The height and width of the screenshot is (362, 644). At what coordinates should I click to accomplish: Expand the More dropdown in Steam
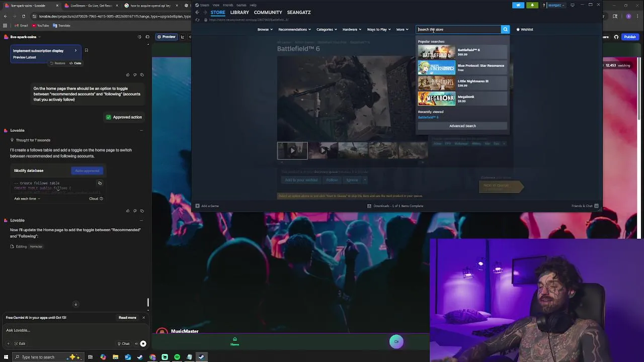(x=402, y=29)
